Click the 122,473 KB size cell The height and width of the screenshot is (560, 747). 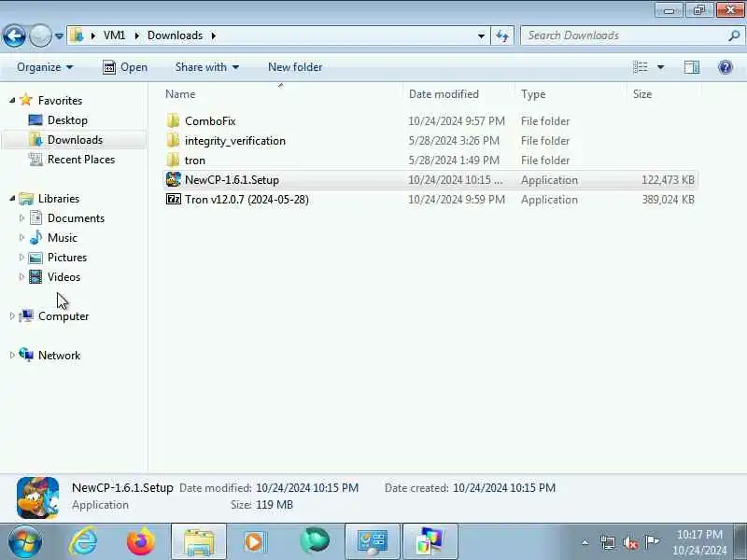668,180
